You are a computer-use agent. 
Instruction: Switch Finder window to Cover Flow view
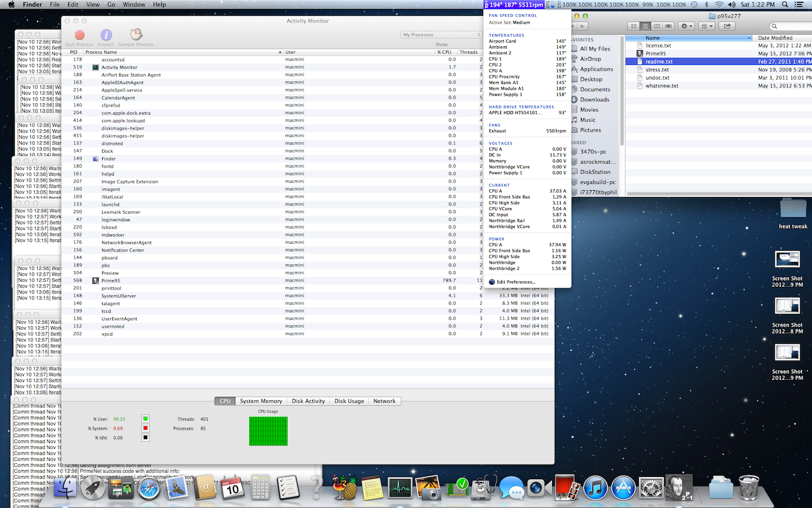pyautogui.click(x=668, y=26)
